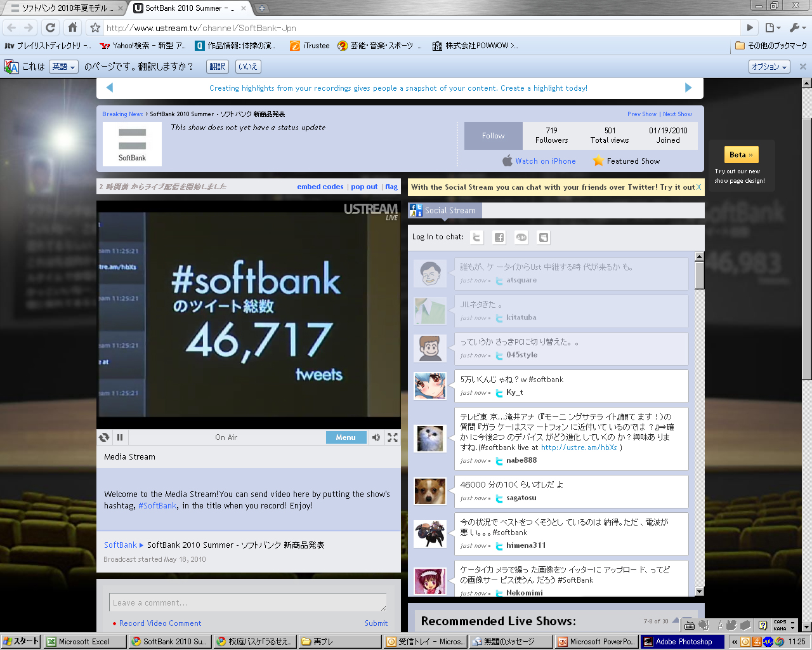
Task: Log in to chat with MySpace icon
Action: coord(544,237)
